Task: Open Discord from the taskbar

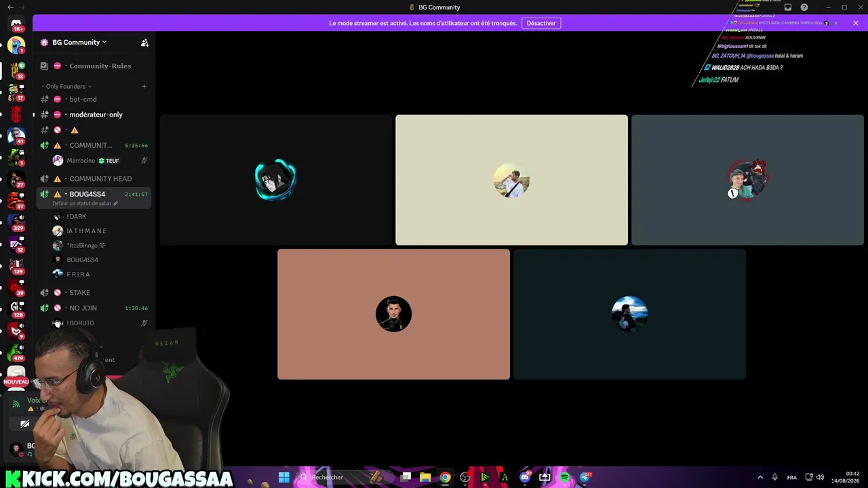Action: pos(524,477)
